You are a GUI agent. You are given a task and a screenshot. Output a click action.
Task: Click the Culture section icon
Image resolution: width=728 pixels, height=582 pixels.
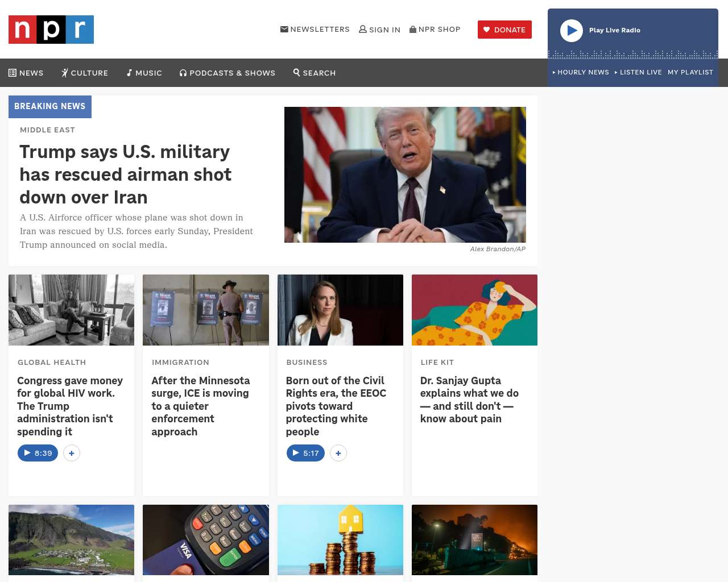[65, 73]
